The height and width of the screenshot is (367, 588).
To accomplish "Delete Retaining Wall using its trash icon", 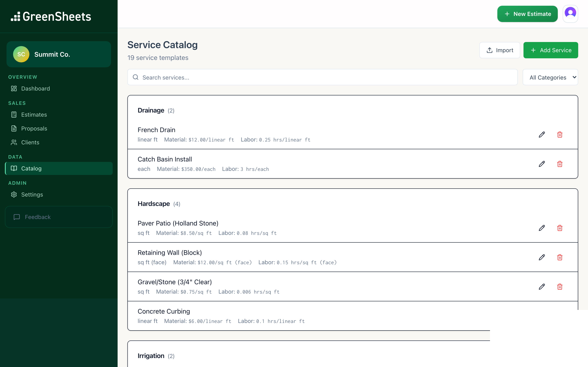I will point(560,257).
